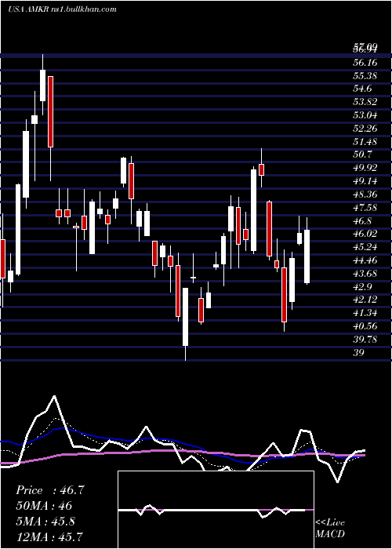Click the 12MA : 45.7 legend entry
The height and width of the screenshot is (549, 392).
pyautogui.click(x=49, y=536)
